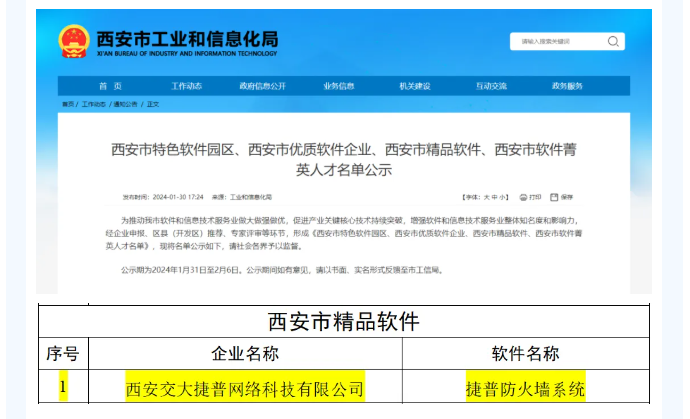Click the article headline 西安市特色软件园区…名单公示
The width and height of the screenshot is (690, 419).
[344, 159]
